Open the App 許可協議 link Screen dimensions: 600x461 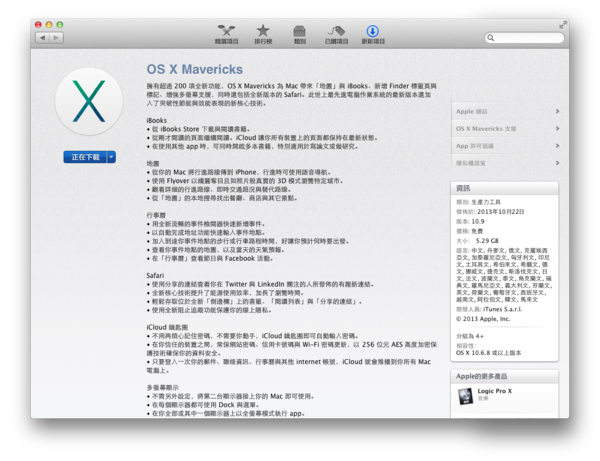tap(477, 145)
